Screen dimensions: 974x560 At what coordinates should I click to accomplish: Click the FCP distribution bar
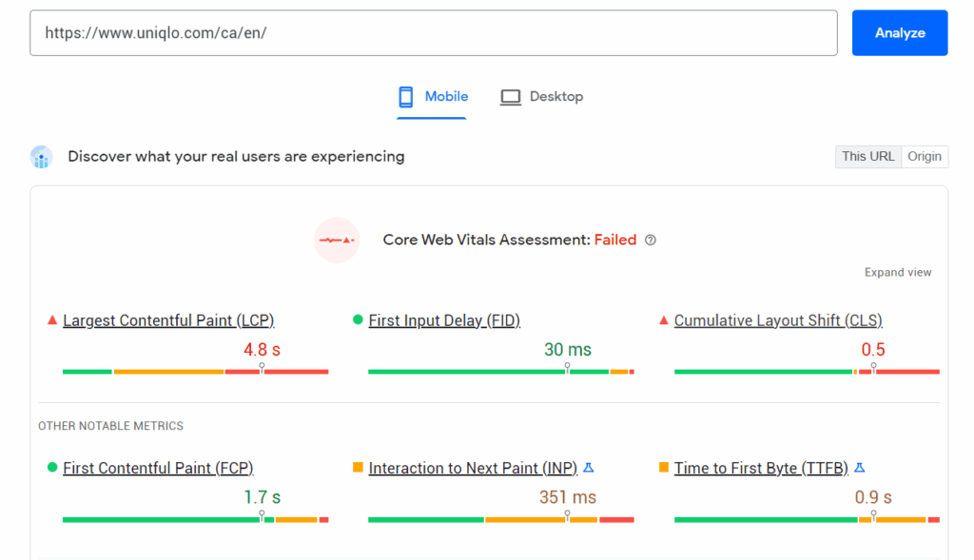196,519
